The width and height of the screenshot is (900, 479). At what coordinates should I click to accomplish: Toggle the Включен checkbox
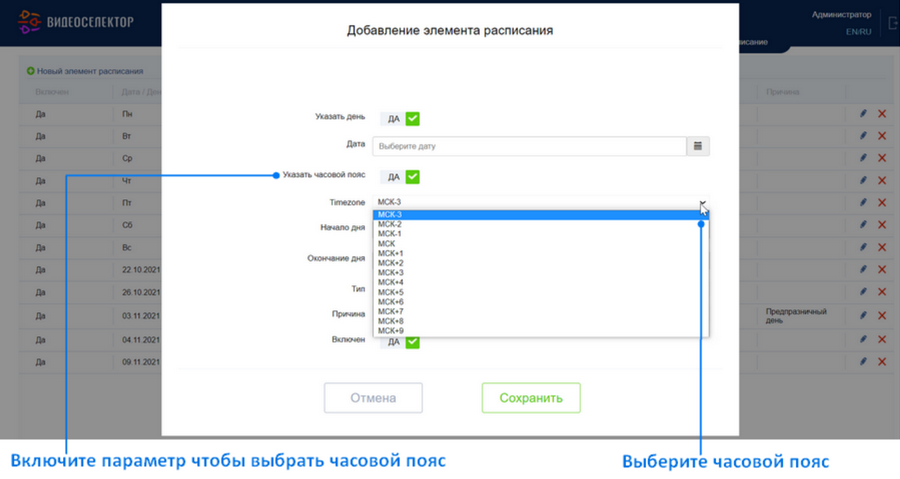(x=412, y=342)
